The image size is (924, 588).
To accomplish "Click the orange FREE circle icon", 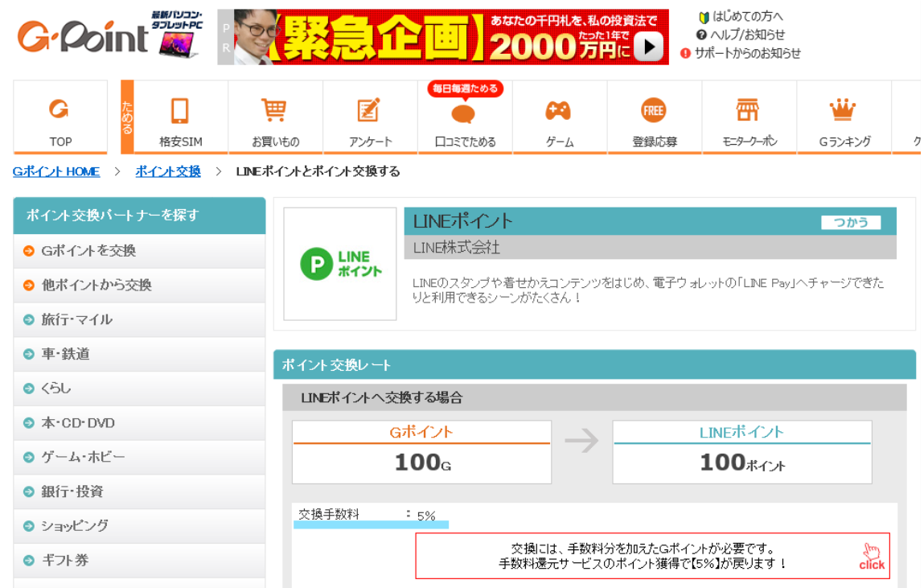I will click(x=653, y=110).
